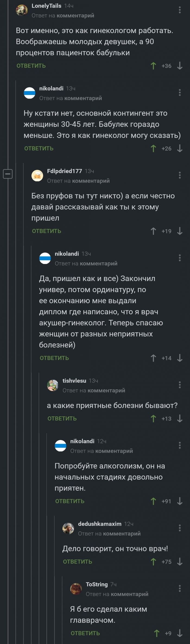
Task: Open three-dot menu on dedushkamaxim's comment
Action: click(x=180, y=528)
